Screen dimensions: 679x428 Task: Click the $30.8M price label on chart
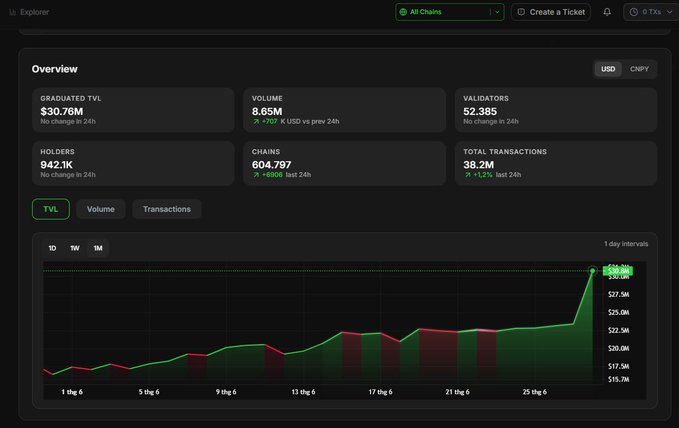pyautogui.click(x=618, y=271)
